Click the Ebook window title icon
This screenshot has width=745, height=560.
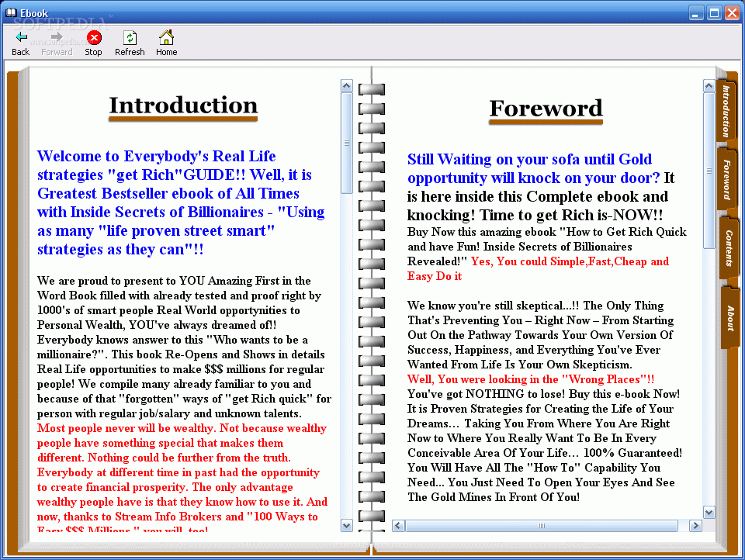point(11,13)
